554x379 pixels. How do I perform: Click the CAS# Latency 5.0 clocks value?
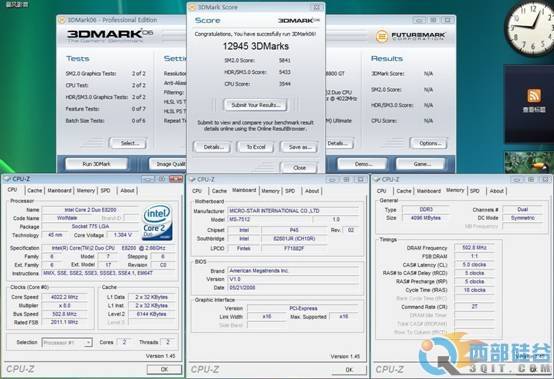(475, 265)
